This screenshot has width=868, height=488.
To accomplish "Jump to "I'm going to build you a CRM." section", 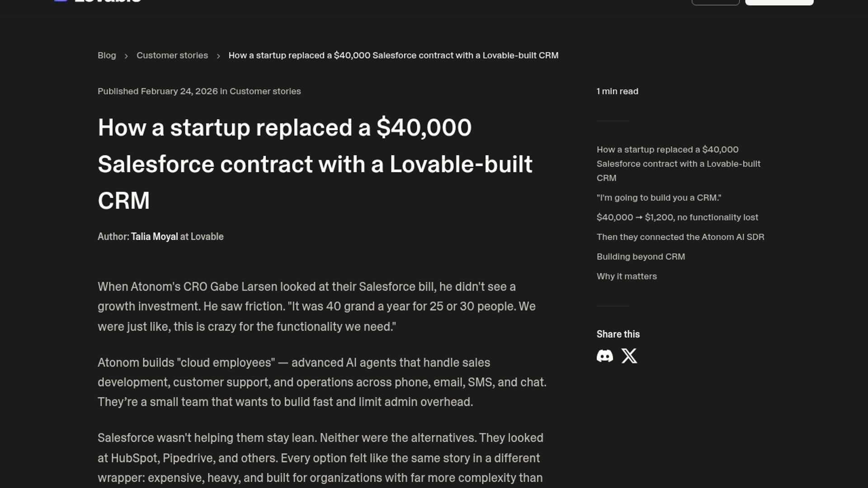I will (659, 198).
